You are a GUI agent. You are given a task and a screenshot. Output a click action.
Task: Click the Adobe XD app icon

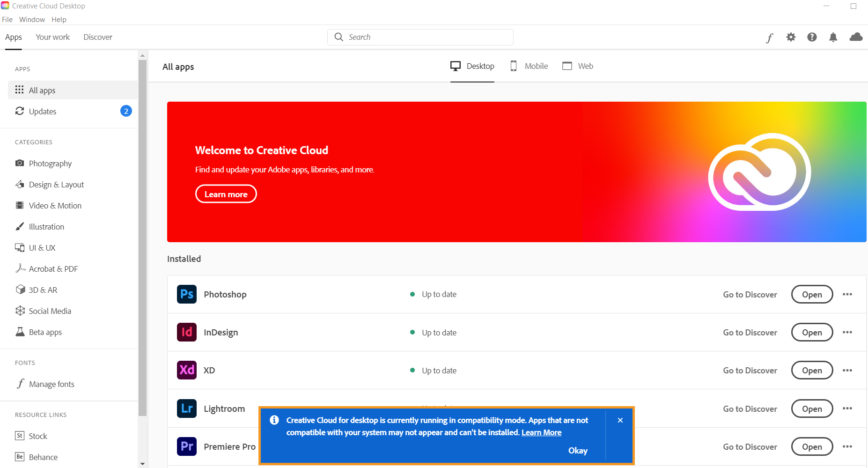(x=186, y=370)
